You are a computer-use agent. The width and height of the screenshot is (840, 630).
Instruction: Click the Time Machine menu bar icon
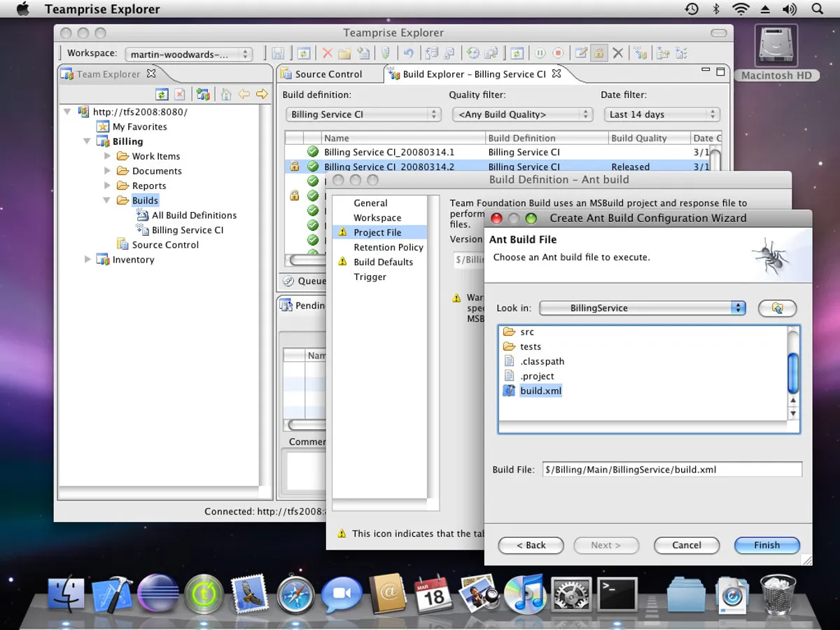click(x=692, y=9)
